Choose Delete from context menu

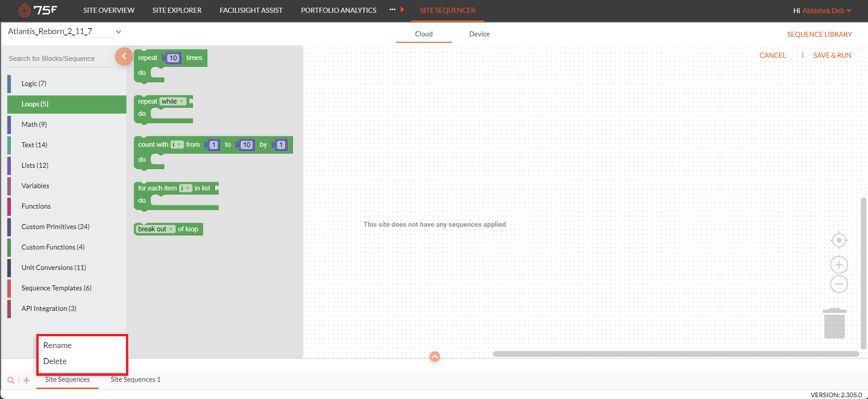[55, 361]
